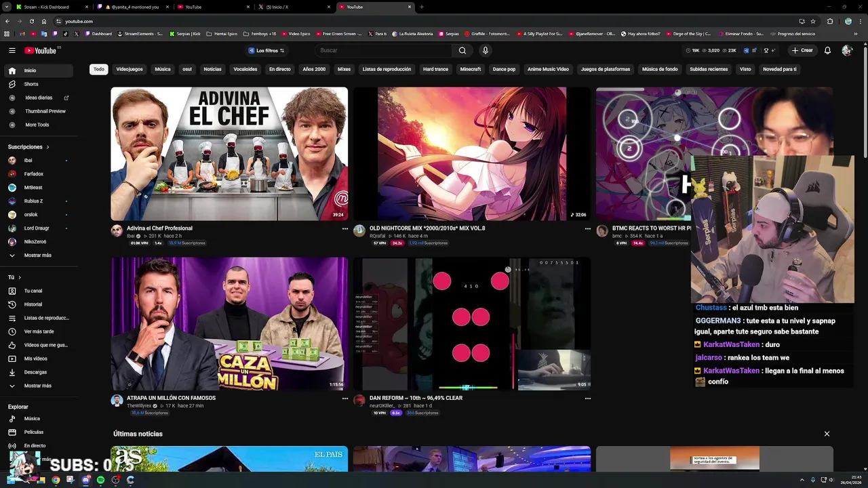Open Ver más tarde in the sidebar
The height and width of the screenshot is (488, 868).
(40, 331)
